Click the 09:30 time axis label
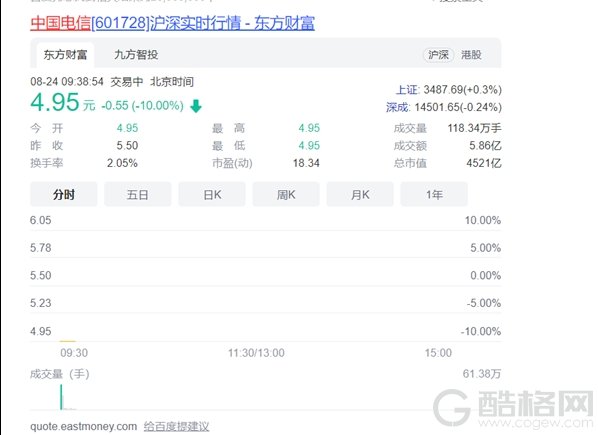The width and height of the screenshot is (598, 435). tap(74, 353)
